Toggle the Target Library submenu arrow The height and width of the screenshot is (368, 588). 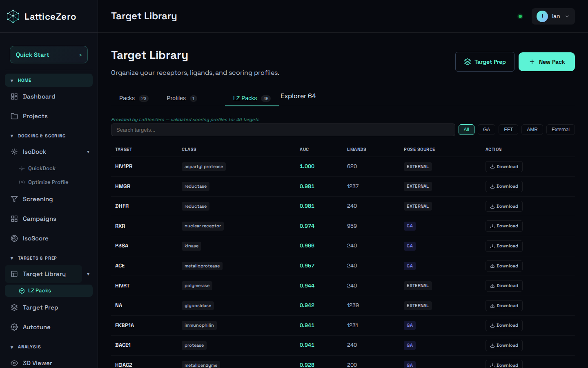pyautogui.click(x=88, y=274)
